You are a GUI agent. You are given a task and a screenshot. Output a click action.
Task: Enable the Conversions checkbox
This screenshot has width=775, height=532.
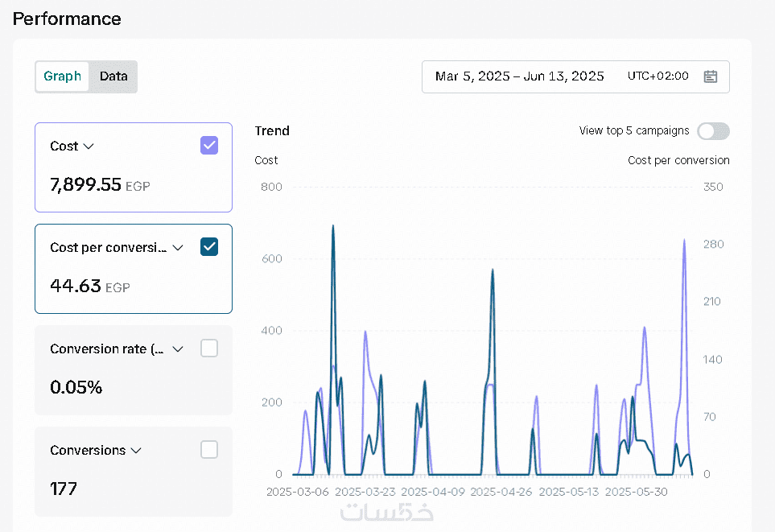coord(209,450)
